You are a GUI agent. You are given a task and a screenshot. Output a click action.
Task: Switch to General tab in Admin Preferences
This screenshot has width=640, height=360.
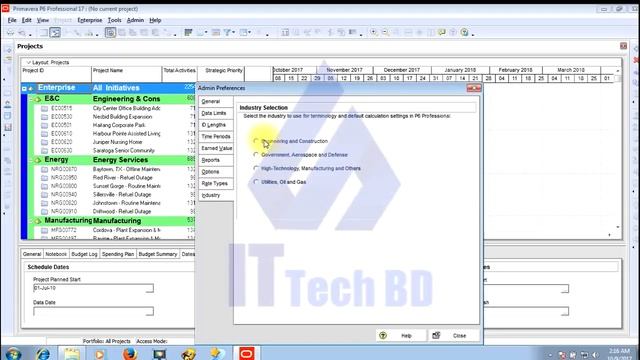[x=216, y=101]
